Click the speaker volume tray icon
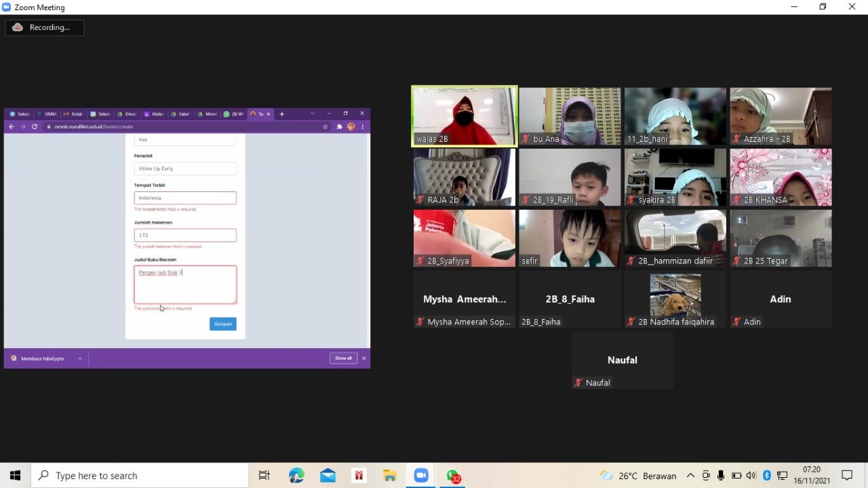Image resolution: width=868 pixels, height=488 pixels. pyautogui.click(x=751, y=476)
